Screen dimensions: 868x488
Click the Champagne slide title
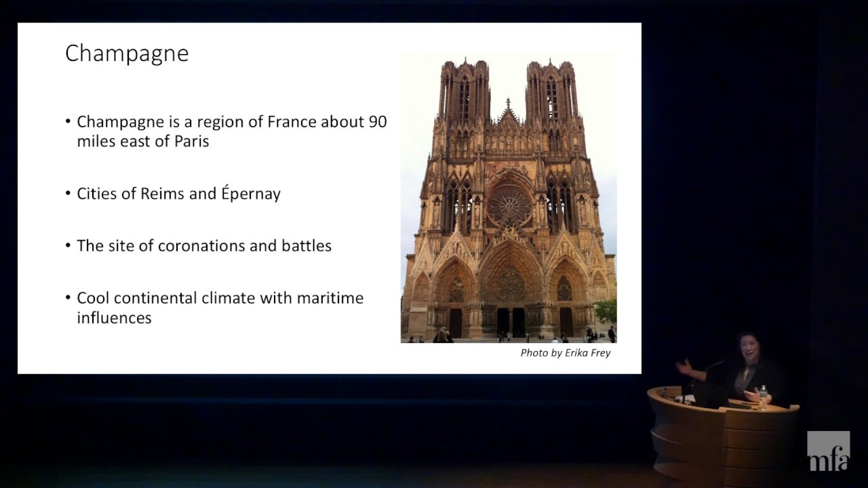point(127,54)
